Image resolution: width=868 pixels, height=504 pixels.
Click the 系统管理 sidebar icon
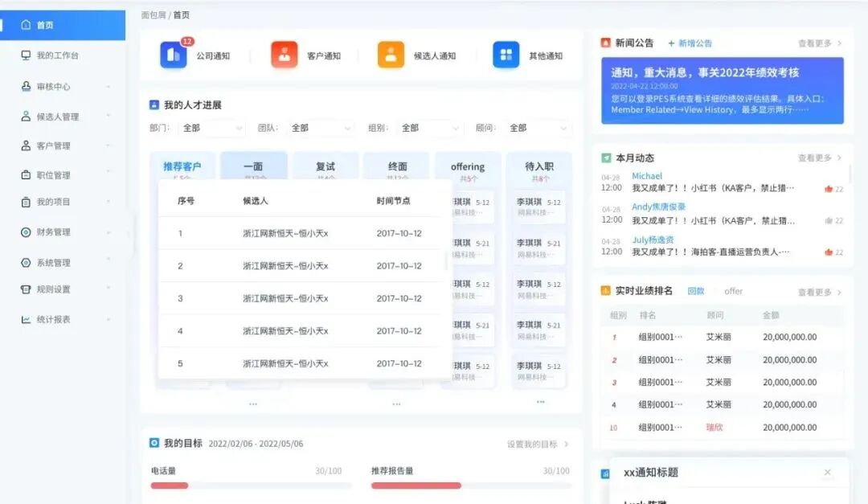tap(26, 263)
